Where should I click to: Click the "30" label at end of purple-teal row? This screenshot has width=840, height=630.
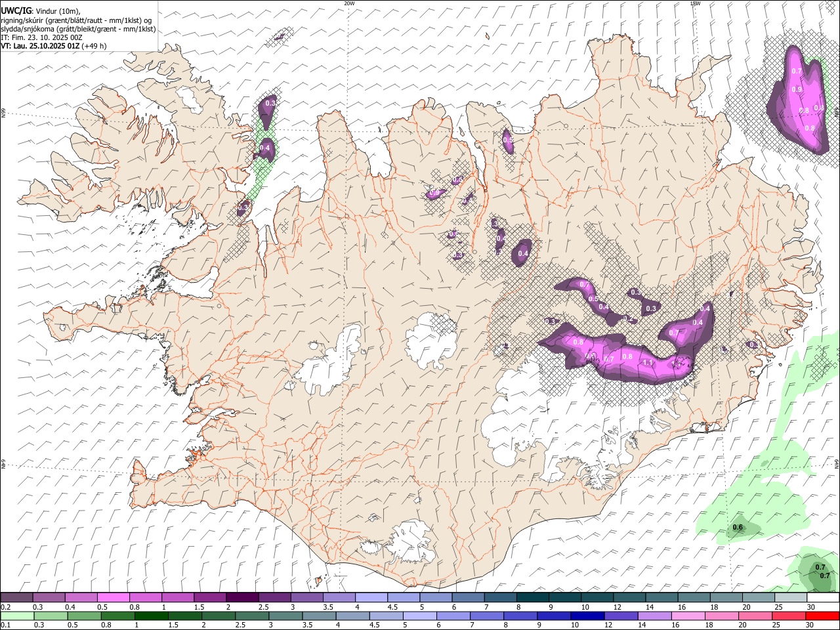(811, 607)
